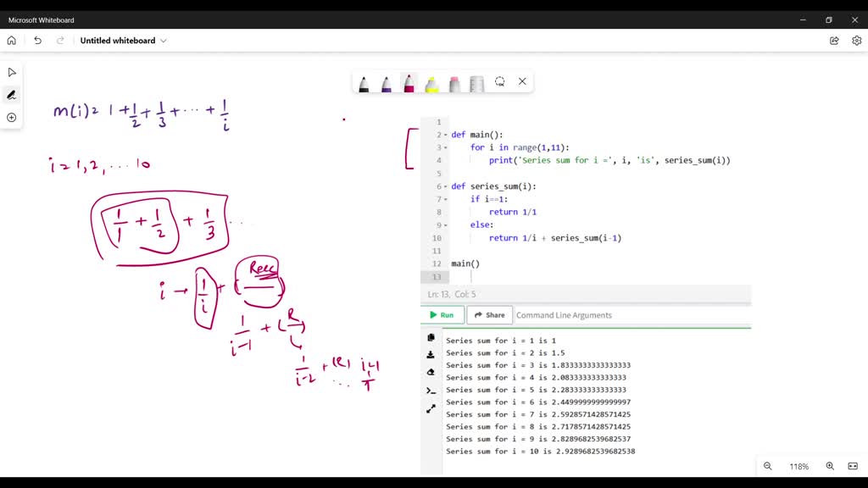Focus the Command Line Arguments field
The height and width of the screenshot is (488, 868).
pos(632,315)
